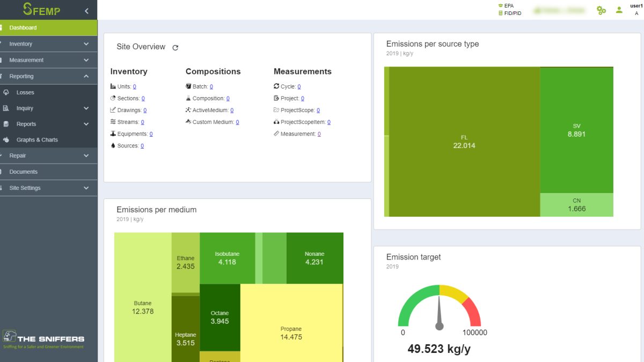Viewport: 644px width, 362px height.
Task: Expand the Site Settings chevron
Action: click(86, 188)
